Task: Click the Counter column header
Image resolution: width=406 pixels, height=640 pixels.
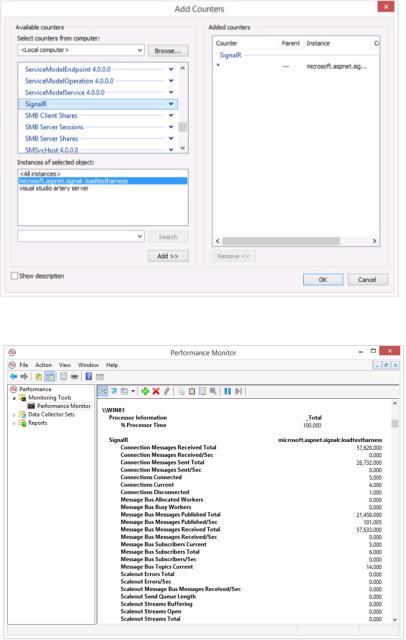Action: point(226,43)
